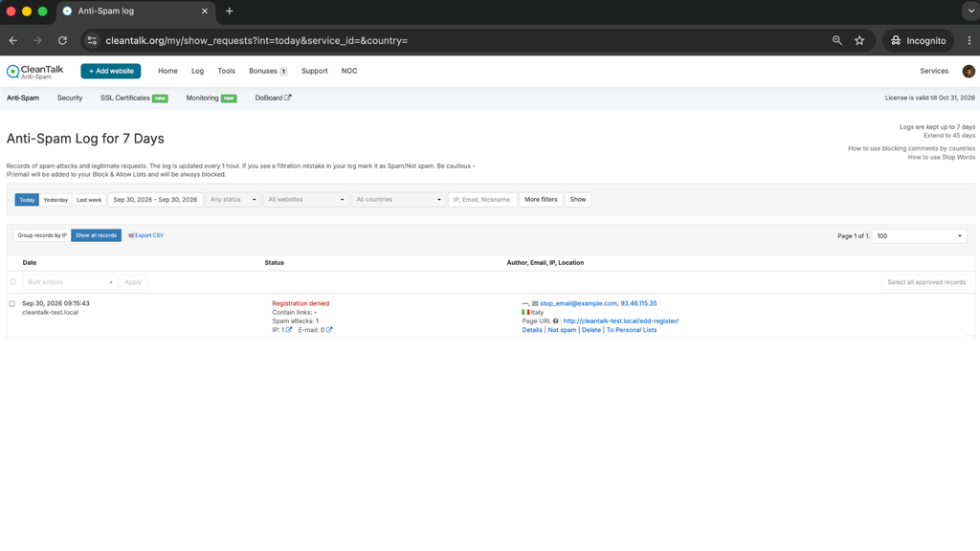Click the Incognito indicator

pos(918,40)
